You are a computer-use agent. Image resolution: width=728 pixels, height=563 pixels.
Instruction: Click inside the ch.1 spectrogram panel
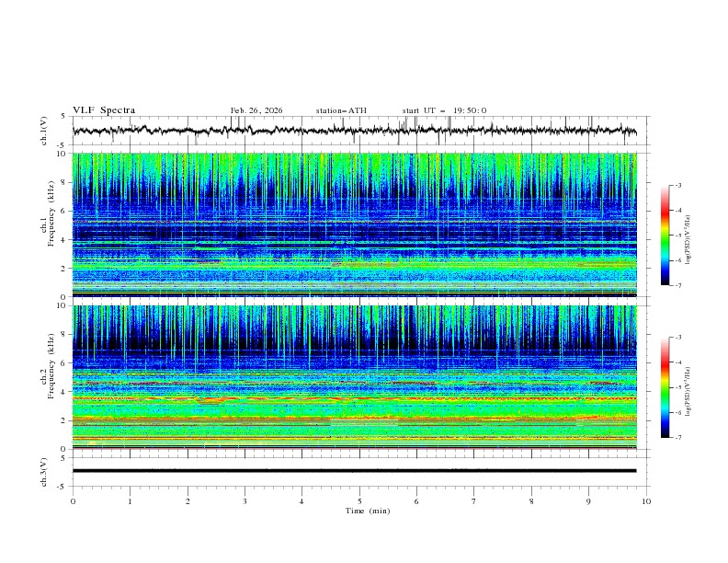(354, 224)
